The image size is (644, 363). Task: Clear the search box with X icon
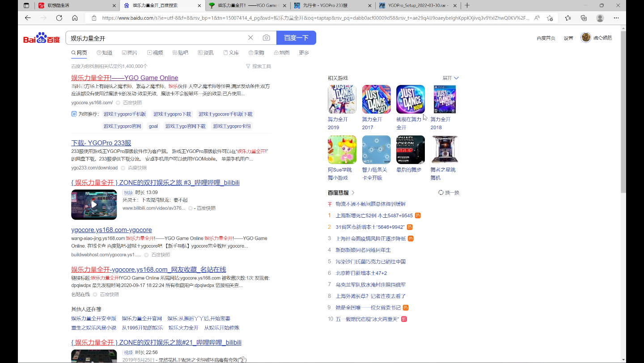(x=250, y=38)
